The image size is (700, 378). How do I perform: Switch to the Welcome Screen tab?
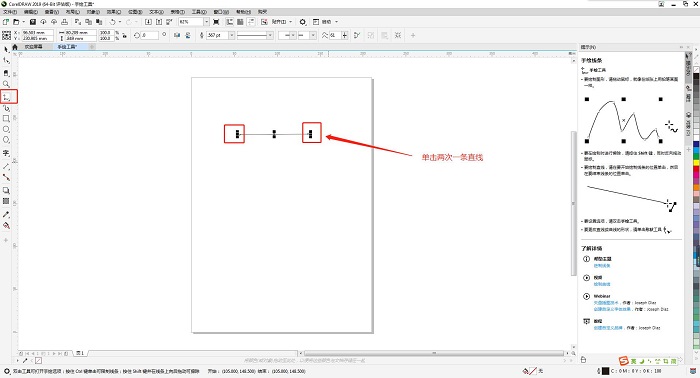point(33,46)
